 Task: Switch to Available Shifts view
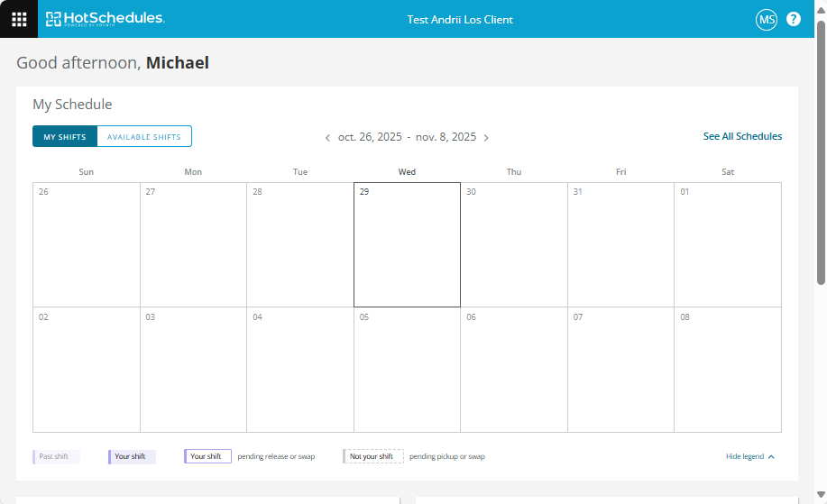(x=144, y=137)
